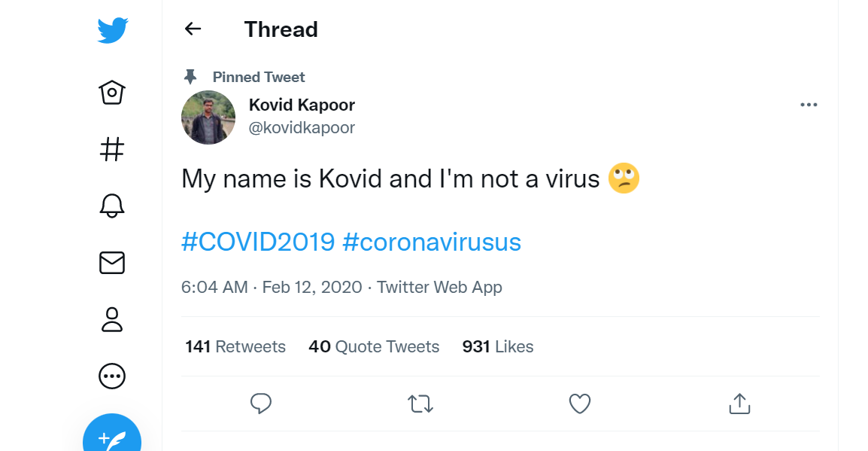View the 141 Retweets list
868x451 pixels.
click(235, 346)
